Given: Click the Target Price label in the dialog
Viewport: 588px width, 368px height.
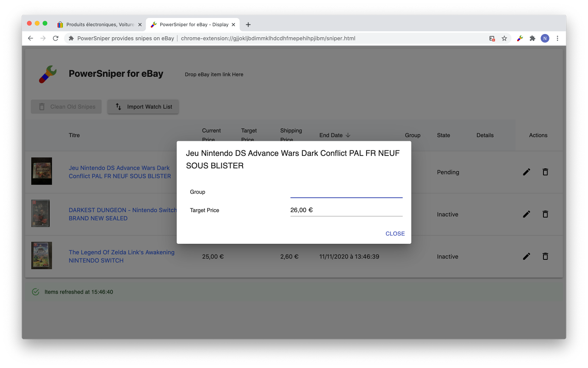Looking at the screenshot, I should 204,210.
